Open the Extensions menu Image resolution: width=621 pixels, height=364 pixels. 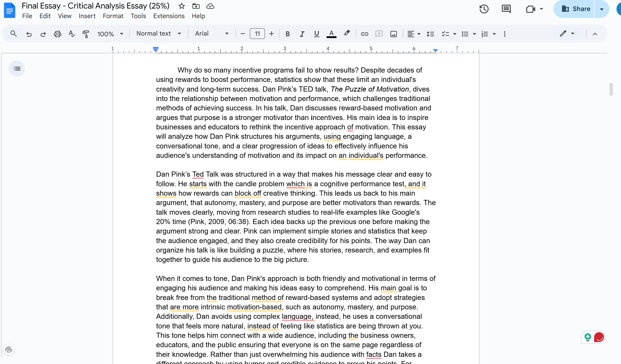click(x=169, y=16)
